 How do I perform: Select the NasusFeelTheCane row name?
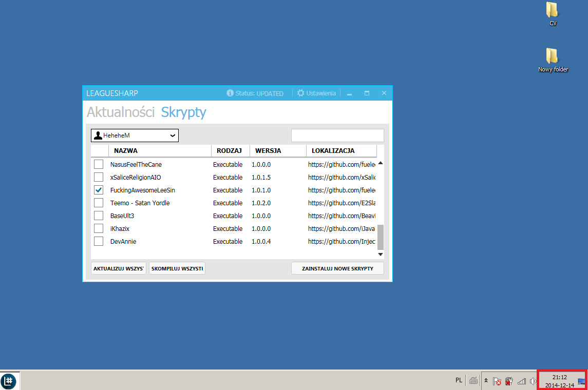click(136, 164)
